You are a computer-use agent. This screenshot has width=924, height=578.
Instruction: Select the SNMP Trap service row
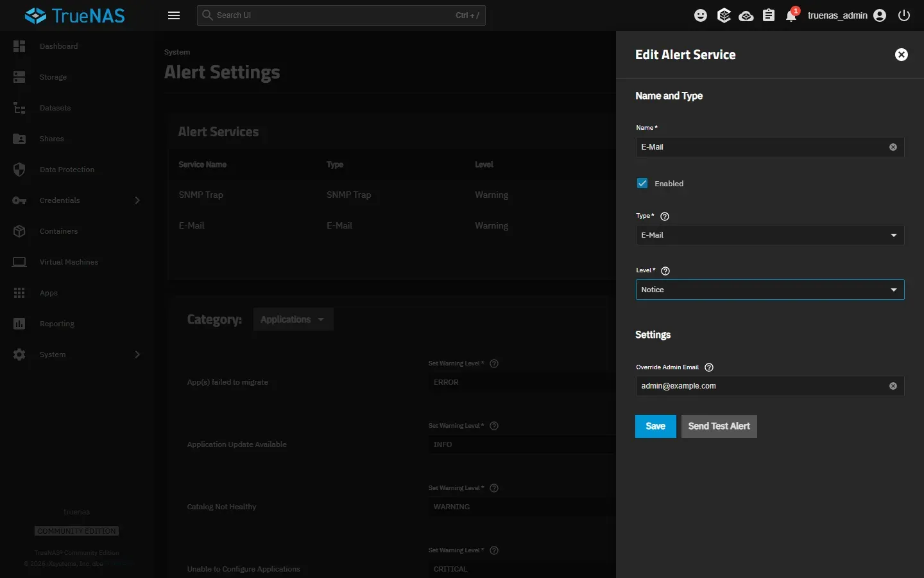pyautogui.click(x=392, y=195)
